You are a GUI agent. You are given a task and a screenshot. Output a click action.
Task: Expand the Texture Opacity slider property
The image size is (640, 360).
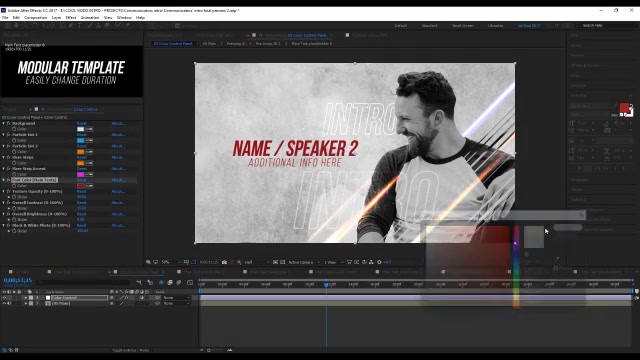(9, 197)
